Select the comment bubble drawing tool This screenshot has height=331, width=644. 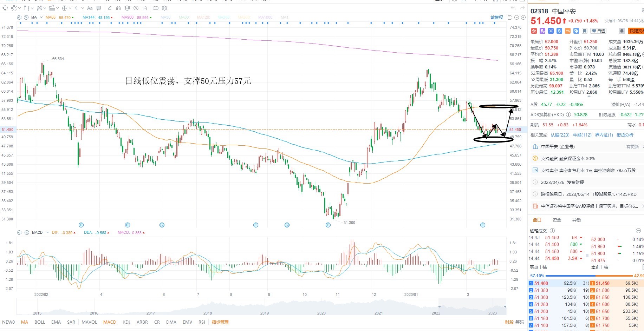[x=99, y=8]
